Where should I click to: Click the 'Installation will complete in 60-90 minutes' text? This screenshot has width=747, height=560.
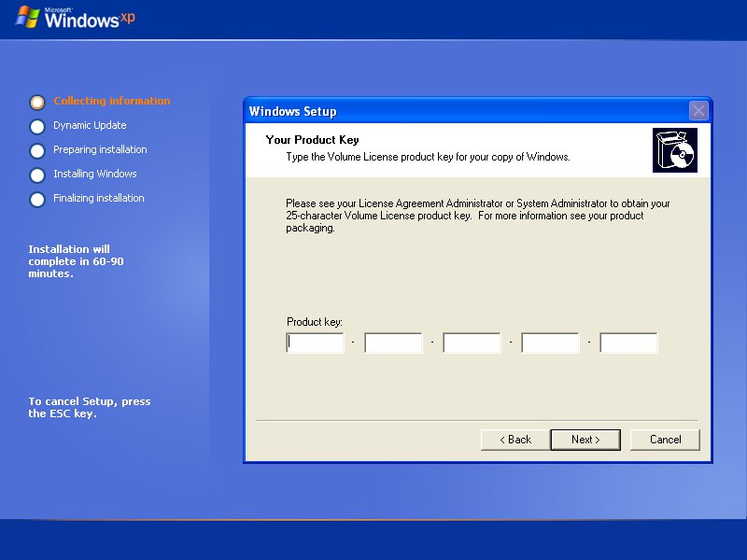[77, 261]
